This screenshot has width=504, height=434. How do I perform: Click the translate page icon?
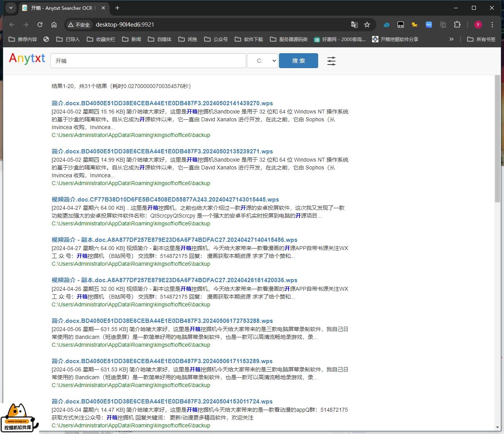click(354, 25)
